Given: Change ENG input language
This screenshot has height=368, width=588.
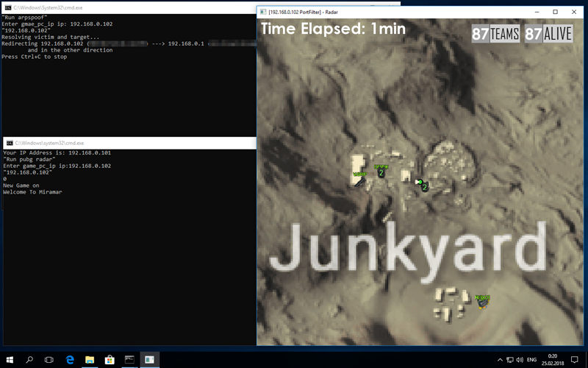Looking at the screenshot, I should pyautogui.click(x=531, y=360).
